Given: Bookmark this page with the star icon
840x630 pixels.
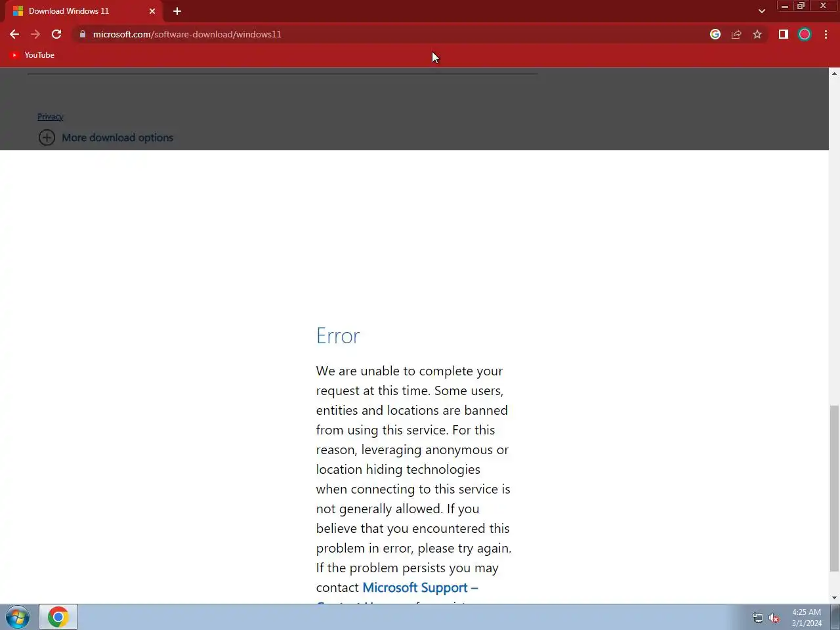Looking at the screenshot, I should tap(757, 34).
